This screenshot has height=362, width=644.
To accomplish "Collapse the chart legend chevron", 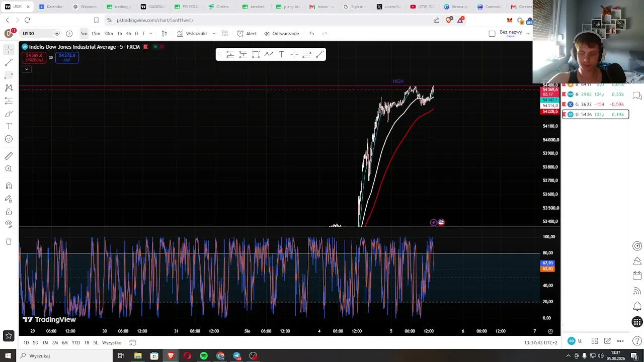I will point(26,69).
